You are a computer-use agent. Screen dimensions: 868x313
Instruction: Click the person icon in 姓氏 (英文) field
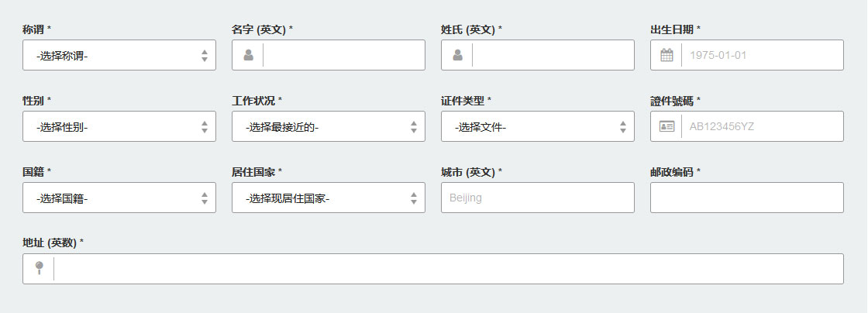click(x=458, y=55)
